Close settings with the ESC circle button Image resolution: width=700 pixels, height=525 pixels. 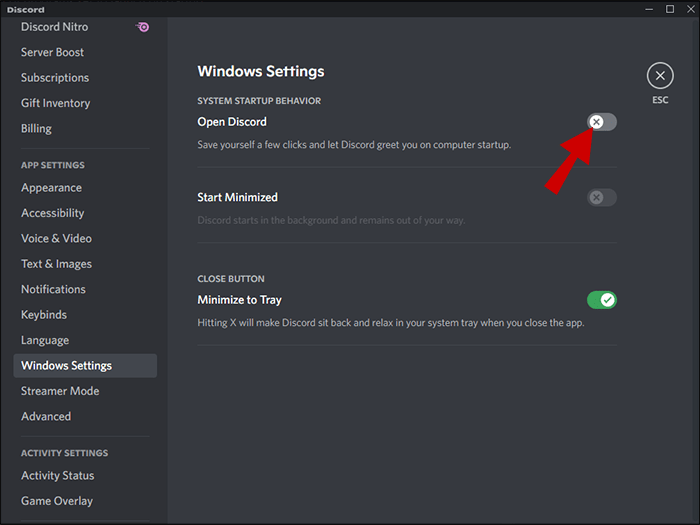click(x=660, y=75)
